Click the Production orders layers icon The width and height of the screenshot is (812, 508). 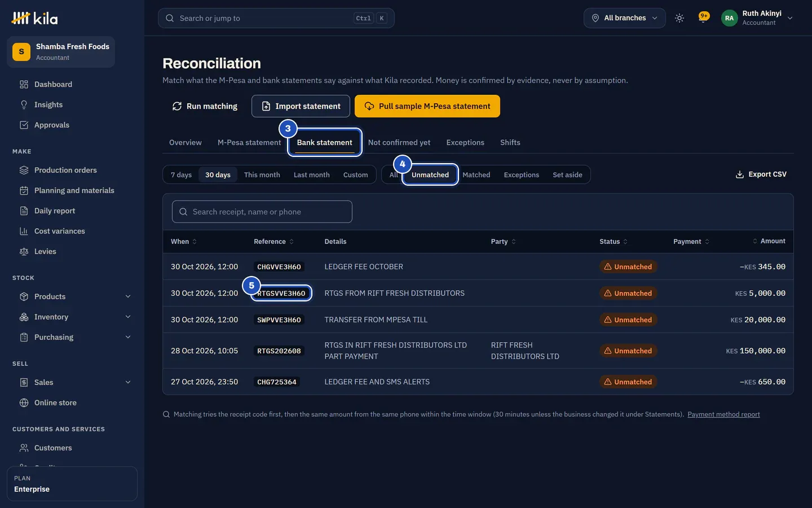24,170
